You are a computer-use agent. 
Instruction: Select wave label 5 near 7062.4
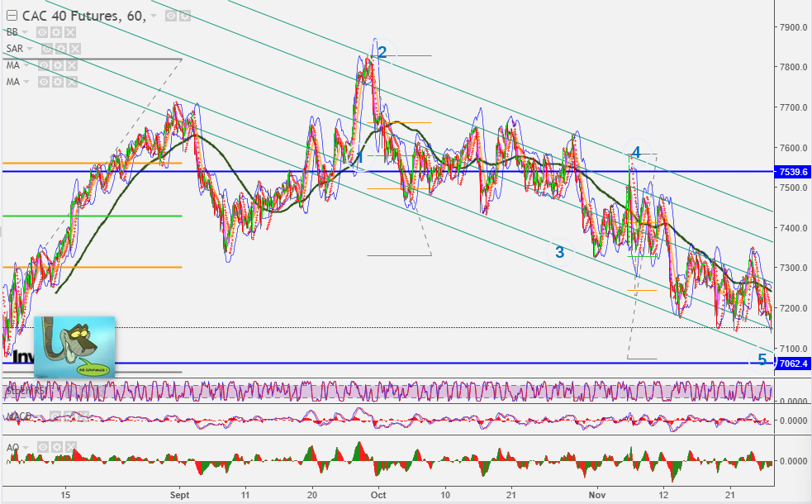tap(762, 359)
